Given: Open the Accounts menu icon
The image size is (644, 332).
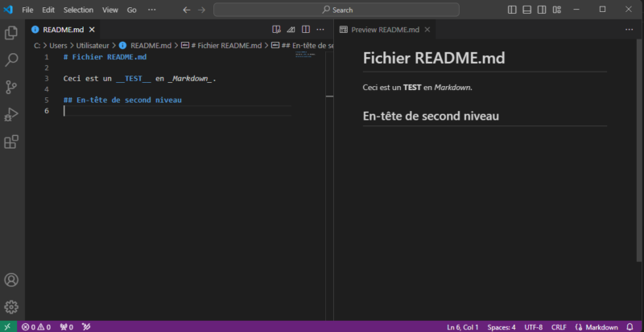Looking at the screenshot, I should click(11, 280).
